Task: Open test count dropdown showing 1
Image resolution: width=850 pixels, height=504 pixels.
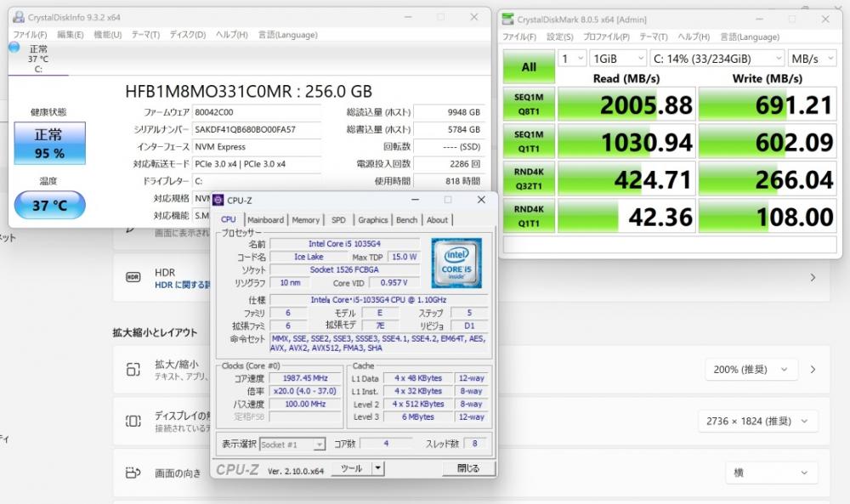Action: click(572, 59)
